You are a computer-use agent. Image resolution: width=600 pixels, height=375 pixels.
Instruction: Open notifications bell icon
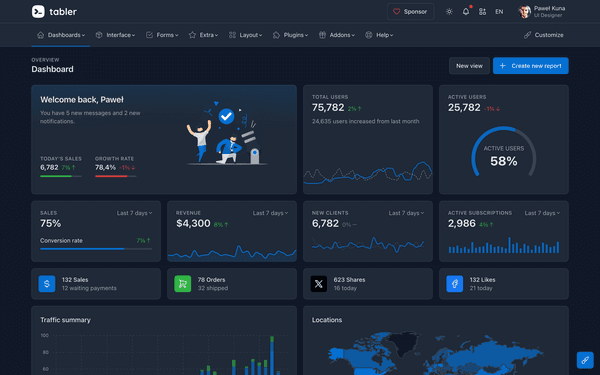click(466, 11)
